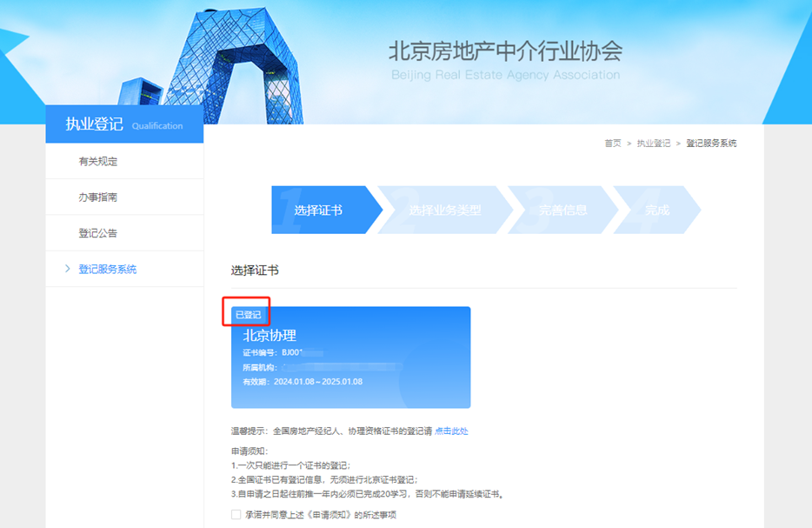Screen dimensions: 812x528
Task: Click step 1 选择证书
Action: click(x=326, y=210)
